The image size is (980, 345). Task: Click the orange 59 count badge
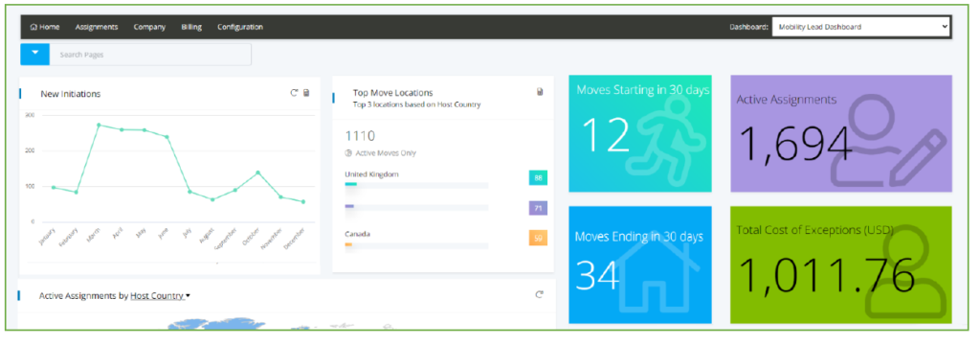tap(538, 238)
